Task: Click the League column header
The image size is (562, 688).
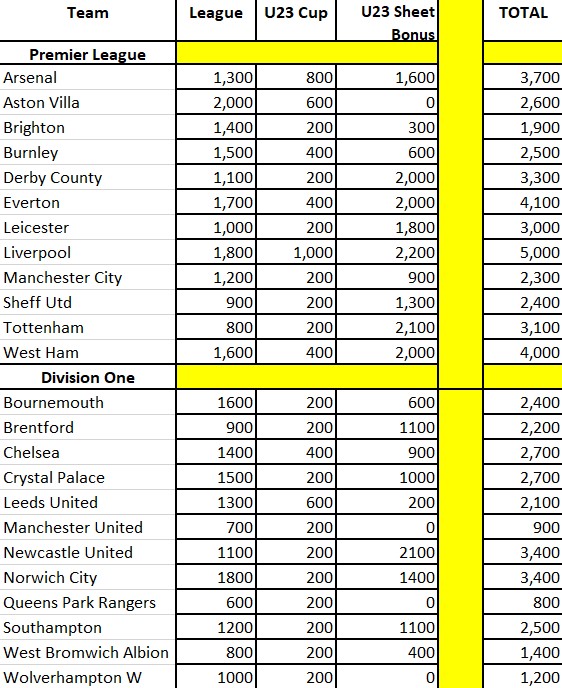Action: tap(216, 20)
